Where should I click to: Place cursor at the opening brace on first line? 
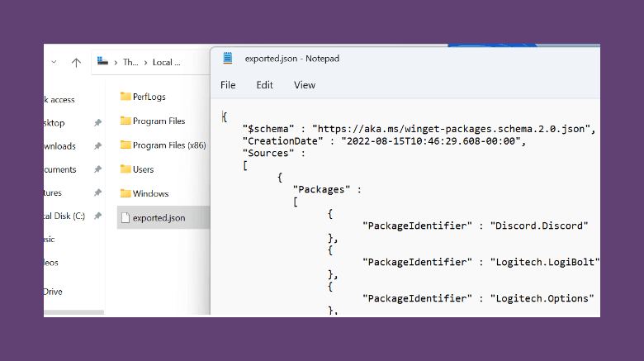coord(225,116)
